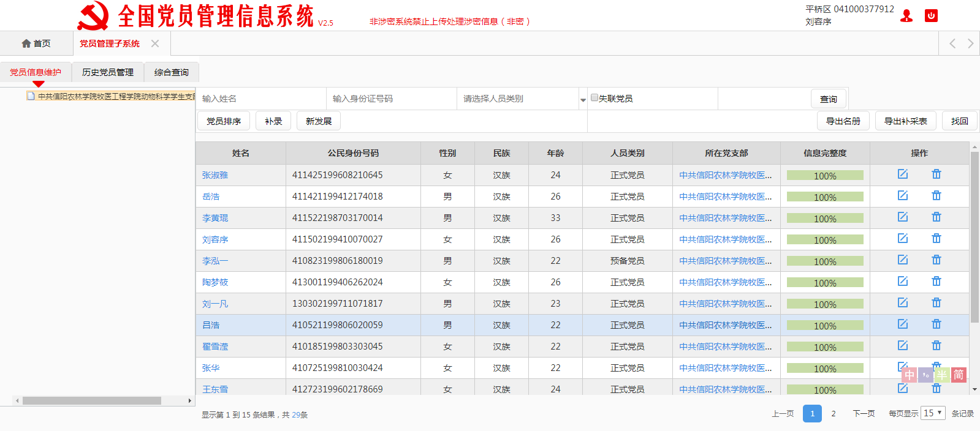980x431 pixels.
Task: Click the tab scroll left arrow
Action: click(x=952, y=43)
